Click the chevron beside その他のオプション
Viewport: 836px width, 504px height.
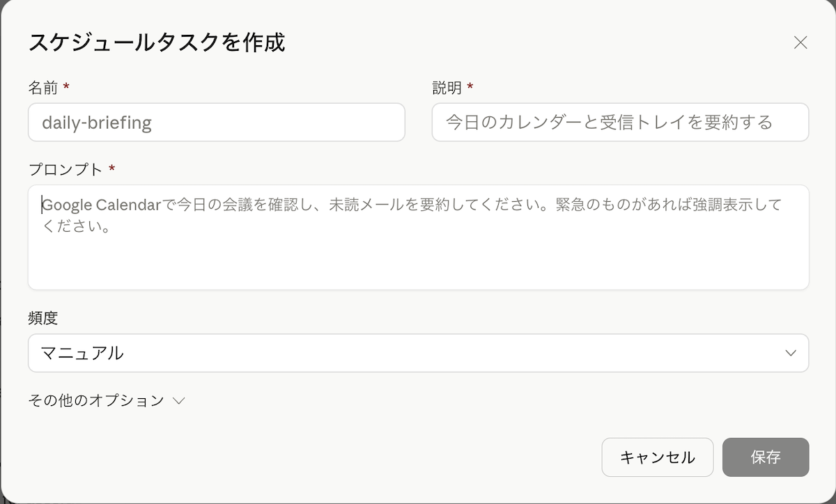[179, 400]
